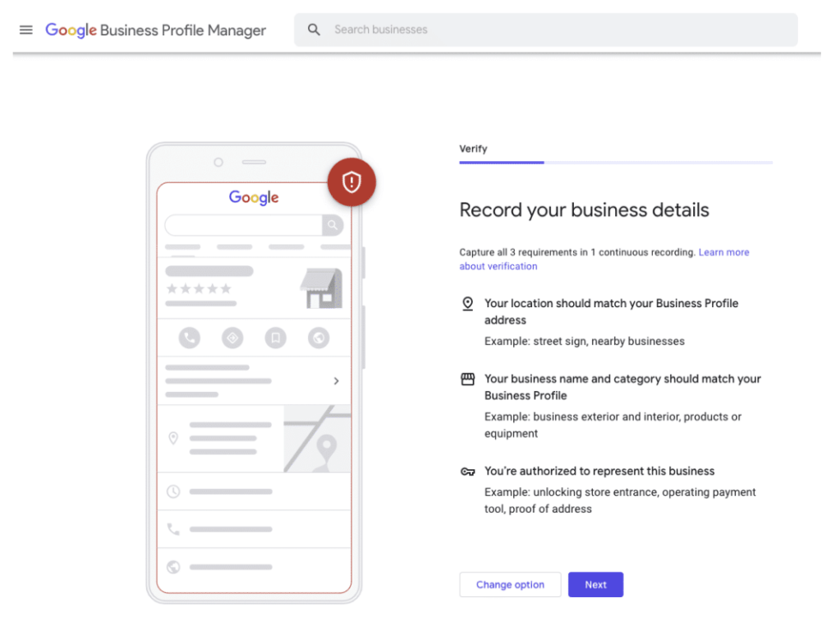The width and height of the screenshot is (831, 644).
Task: Open the hamburger main menu
Action: click(x=26, y=30)
